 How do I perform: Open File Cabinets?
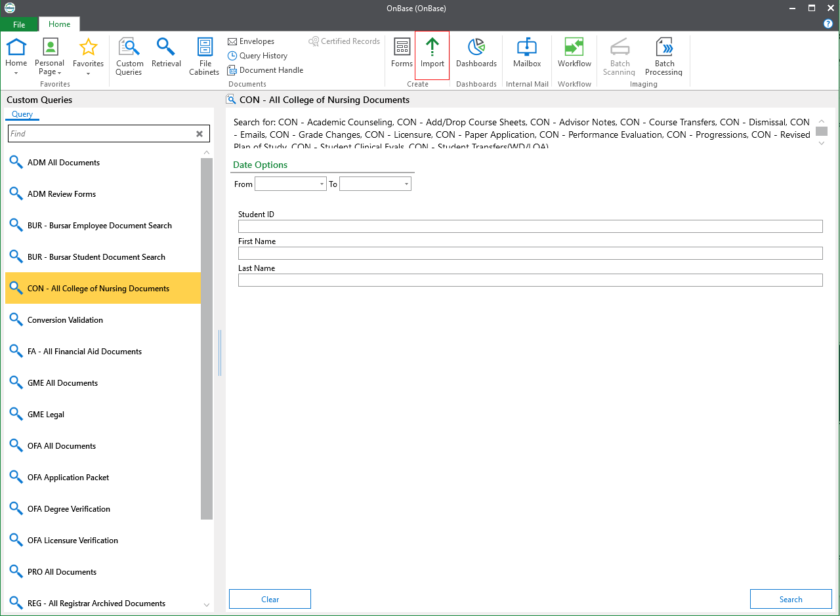205,57
